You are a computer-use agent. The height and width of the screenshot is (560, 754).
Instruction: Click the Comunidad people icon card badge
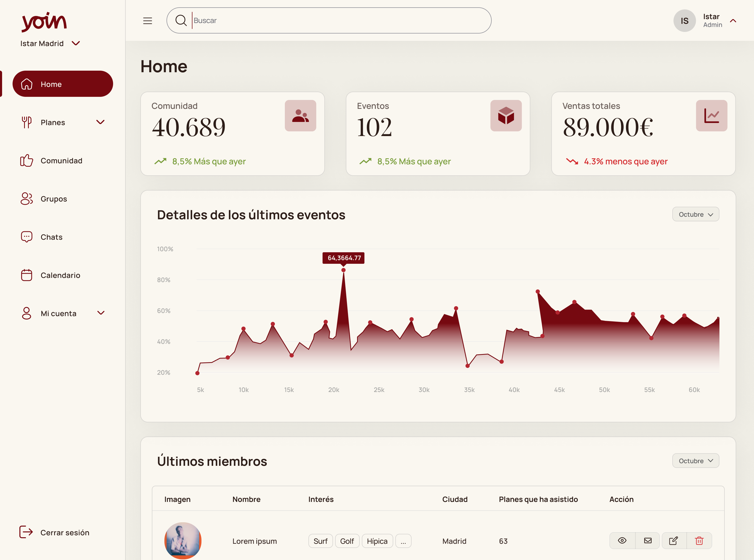(300, 116)
